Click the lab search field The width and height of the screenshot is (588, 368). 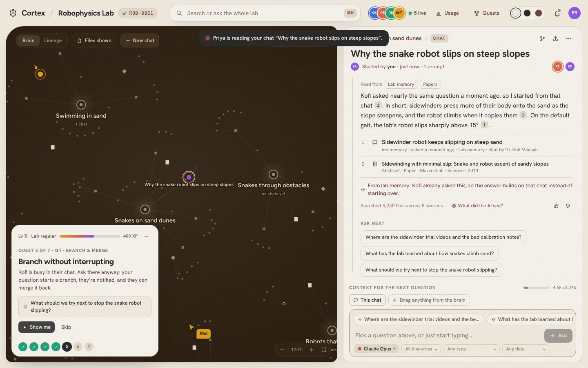tap(265, 13)
